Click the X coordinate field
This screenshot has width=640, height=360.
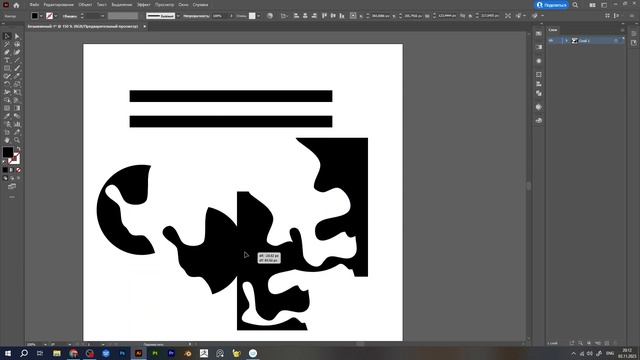pos(380,16)
